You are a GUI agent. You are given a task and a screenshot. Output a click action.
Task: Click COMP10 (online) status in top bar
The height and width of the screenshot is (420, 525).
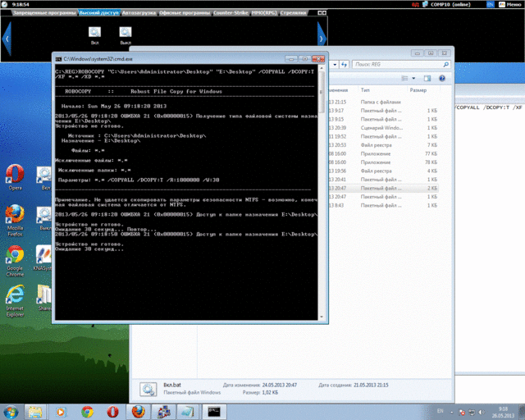tap(450, 4)
